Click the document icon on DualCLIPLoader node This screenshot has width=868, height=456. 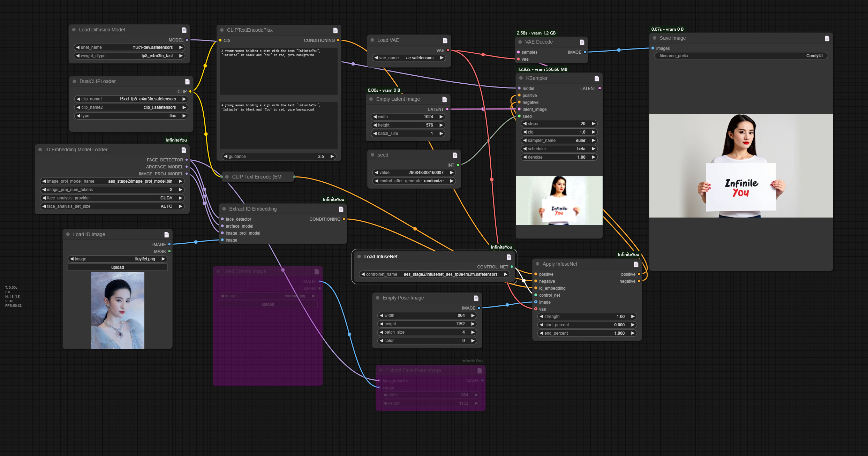pyautogui.click(x=187, y=82)
